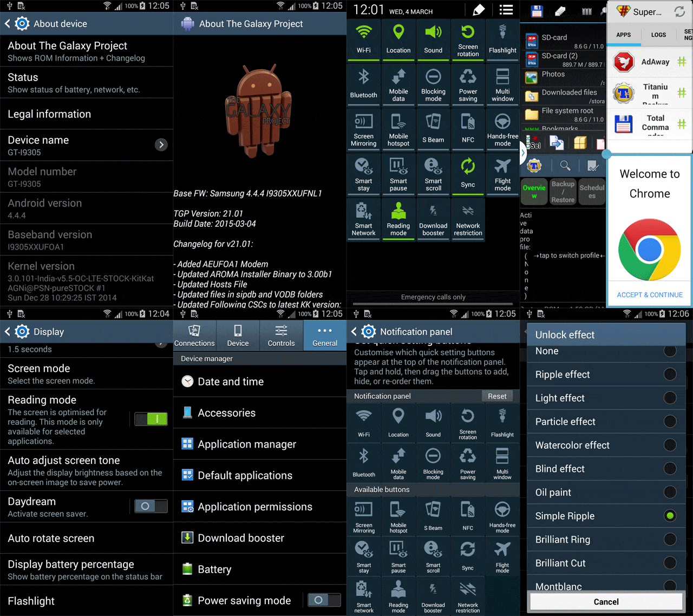Open Titanium Backup in the SuperSU apps list
This screenshot has width=693, height=616.
click(650, 93)
